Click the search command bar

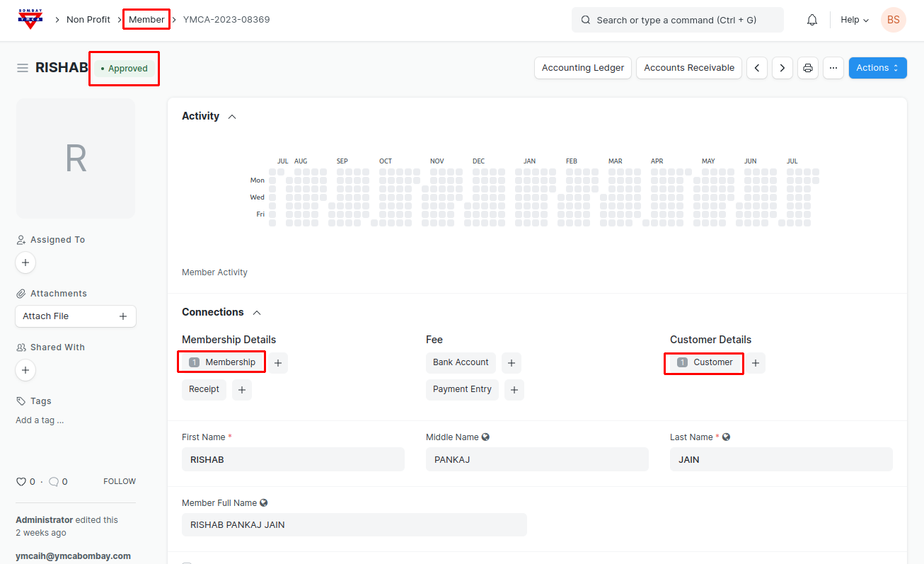pyautogui.click(x=677, y=20)
